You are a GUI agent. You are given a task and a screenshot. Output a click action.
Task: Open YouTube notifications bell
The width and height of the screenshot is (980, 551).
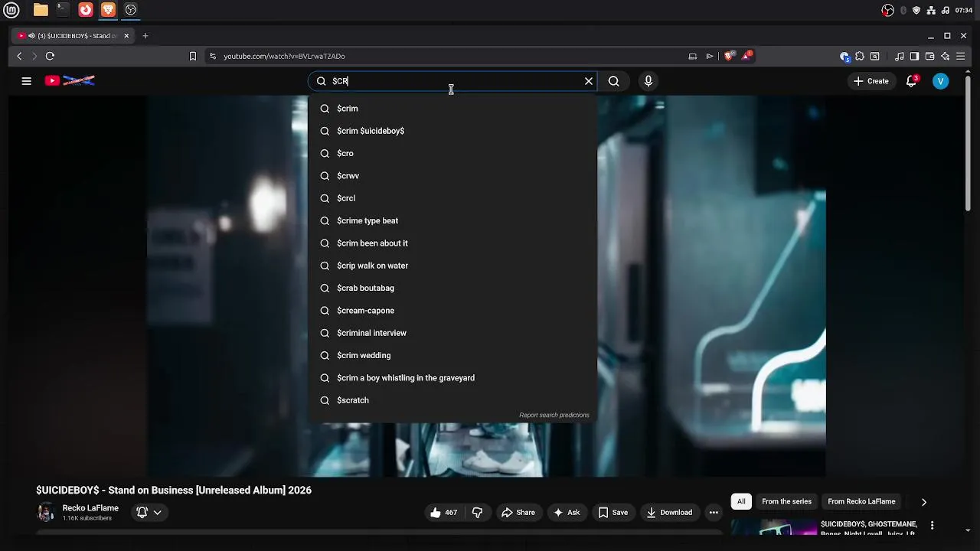911,81
